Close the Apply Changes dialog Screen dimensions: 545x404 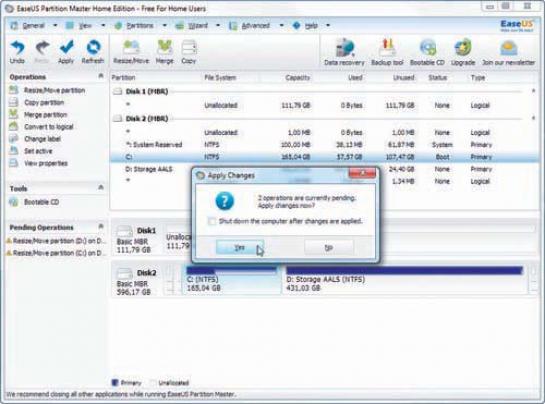coord(362,173)
